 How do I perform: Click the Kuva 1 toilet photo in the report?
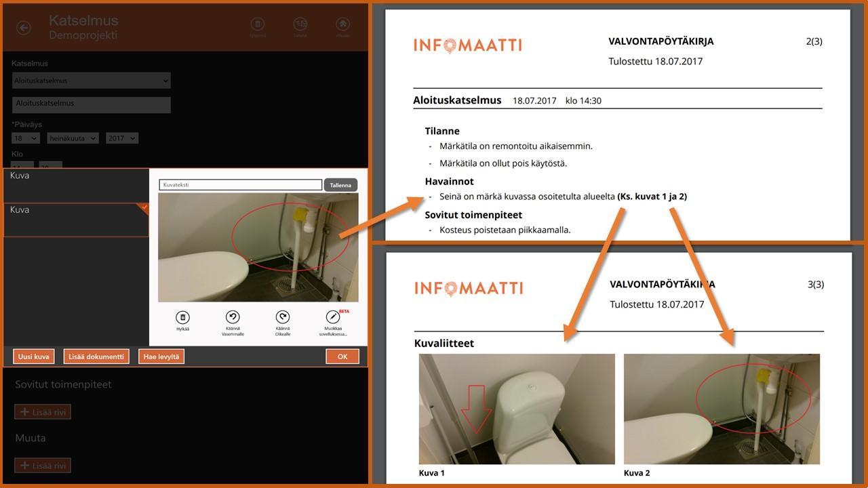(x=517, y=409)
